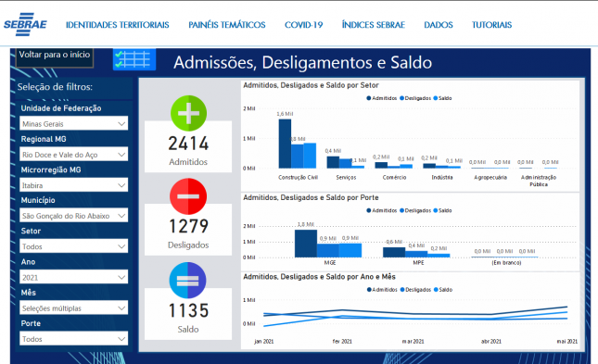Toggle Desligados legend marker in Porte chart

[401, 210]
